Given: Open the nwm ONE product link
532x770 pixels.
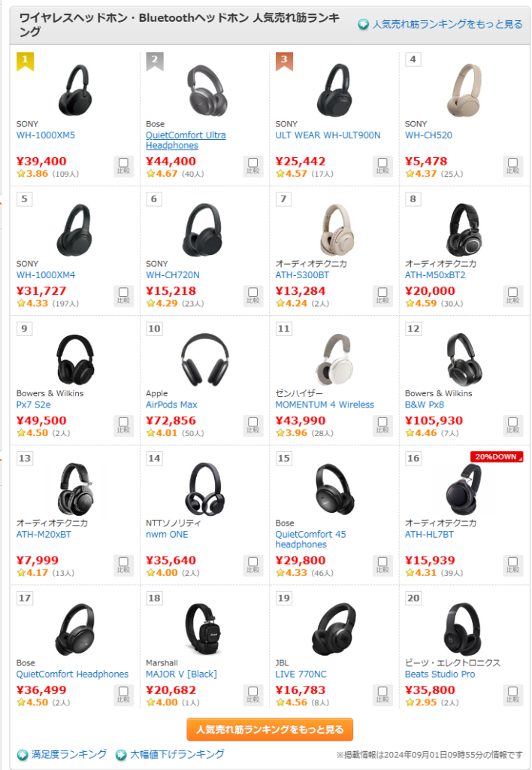Looking at the screenshot, I should coord(167,535).
